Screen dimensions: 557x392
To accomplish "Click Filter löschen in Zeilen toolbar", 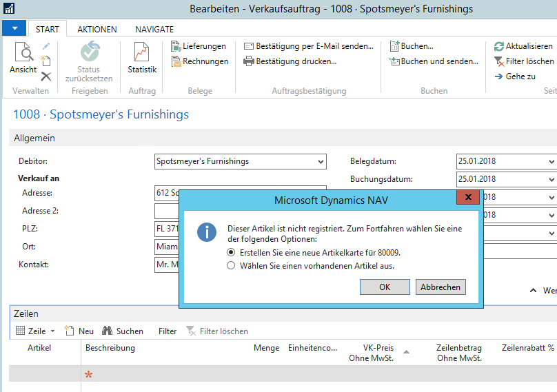I will 217,331.
